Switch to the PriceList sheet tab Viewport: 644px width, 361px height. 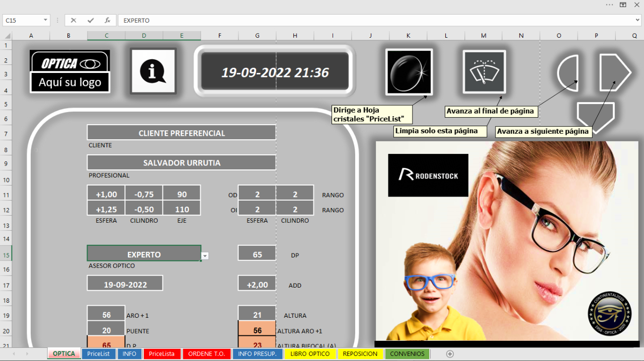[98, 354]
